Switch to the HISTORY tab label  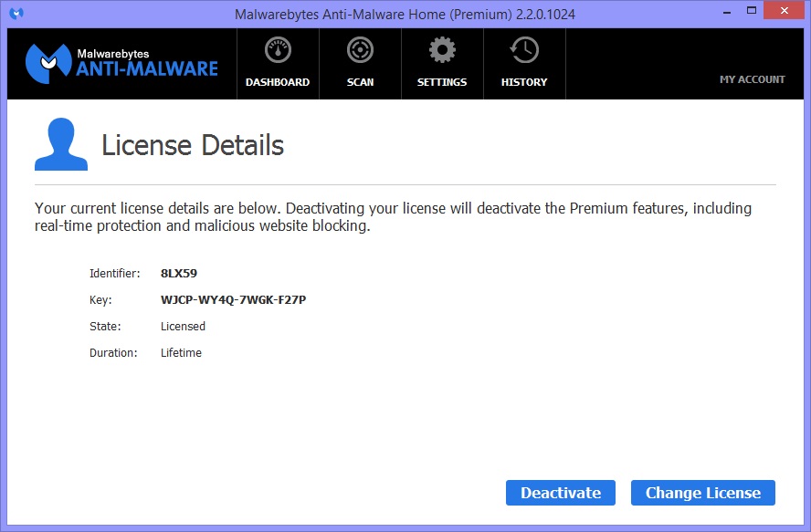coord(524,82)
